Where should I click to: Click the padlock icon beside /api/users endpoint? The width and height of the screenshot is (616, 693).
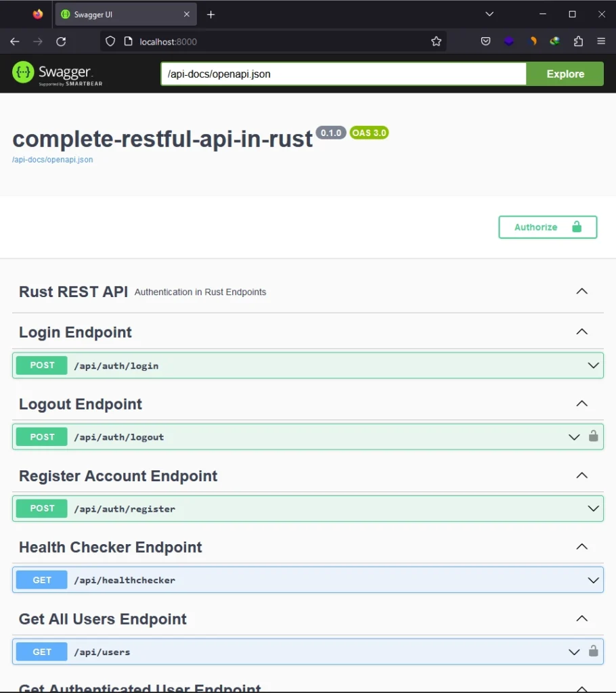pos(594,652)
